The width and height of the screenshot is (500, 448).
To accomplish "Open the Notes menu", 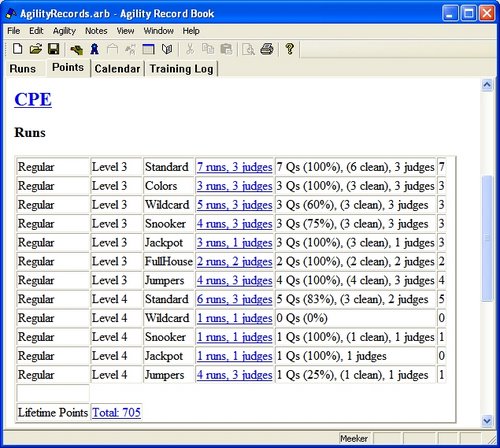I will pyautogui.click(x=96, y=31).
